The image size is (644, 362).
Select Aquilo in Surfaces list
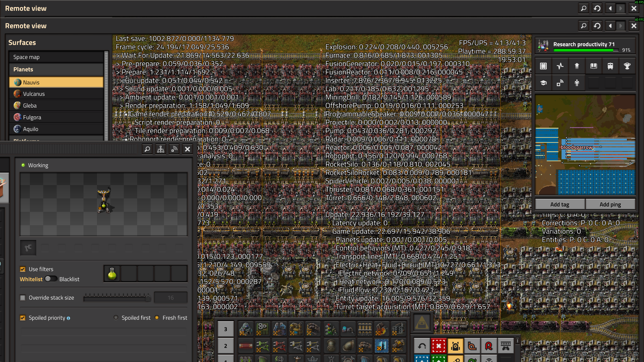click(x=56, y=129)
